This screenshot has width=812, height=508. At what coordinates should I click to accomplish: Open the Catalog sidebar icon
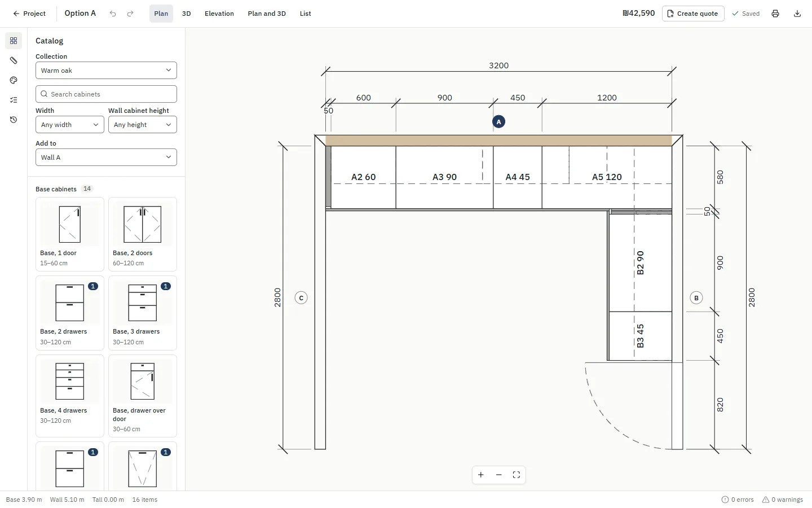tap(14, 41)
